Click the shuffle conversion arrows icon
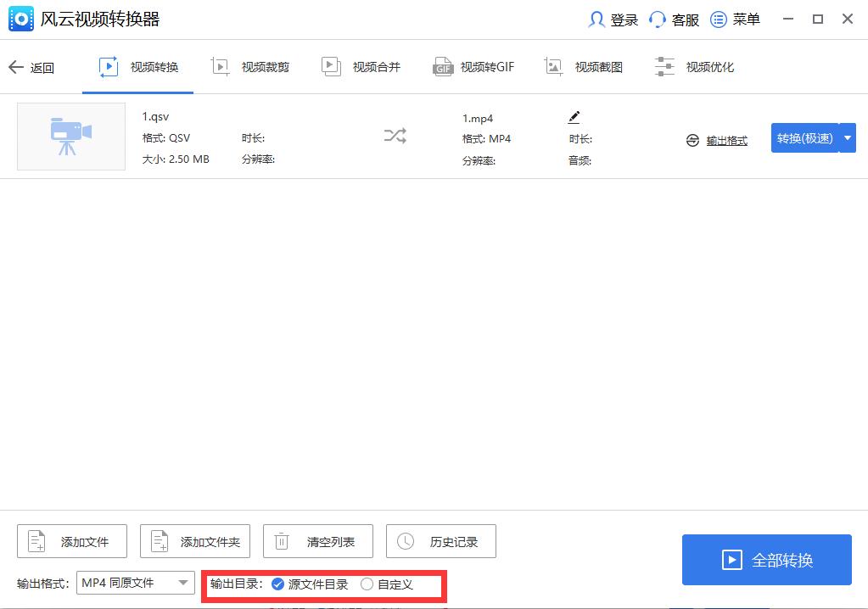Viewport: 868px width, 609px height. pyautogui.click(x=395, y=136)
